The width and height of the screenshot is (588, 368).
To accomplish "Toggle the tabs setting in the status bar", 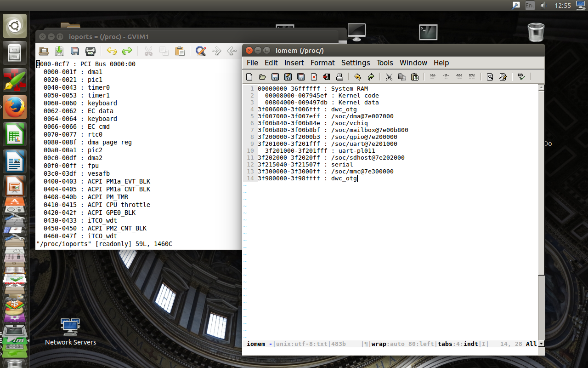I will pos(445,344).
